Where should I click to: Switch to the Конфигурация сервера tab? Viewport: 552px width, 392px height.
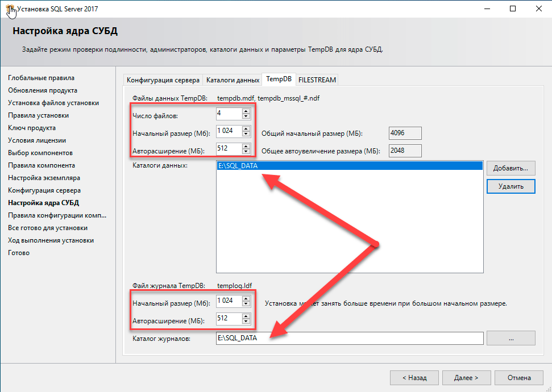click(x=163, y=80)
